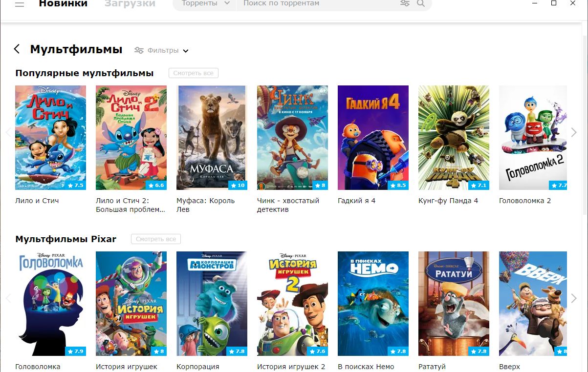
Task: Open the Муфаса: Король Лев poster
Action: click(212, 138)
